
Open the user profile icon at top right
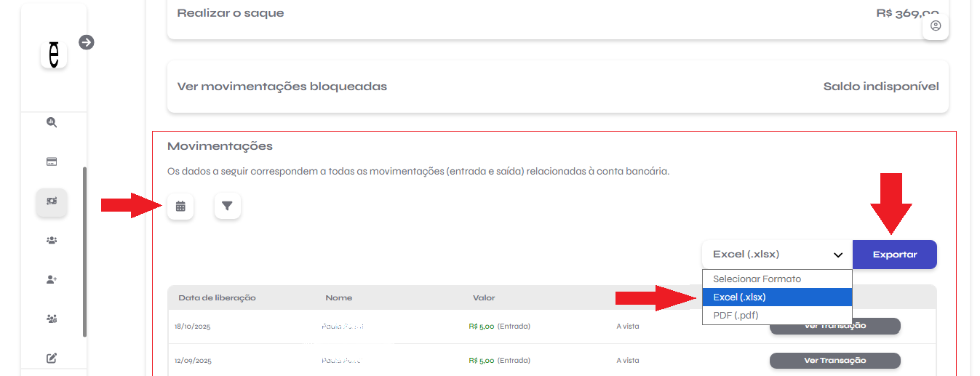coord(936,25)
